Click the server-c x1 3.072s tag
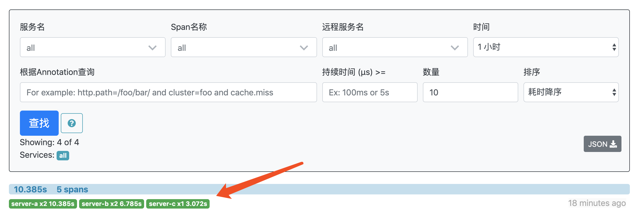Viewport: 644px width, 218px height. click(178, 204)
